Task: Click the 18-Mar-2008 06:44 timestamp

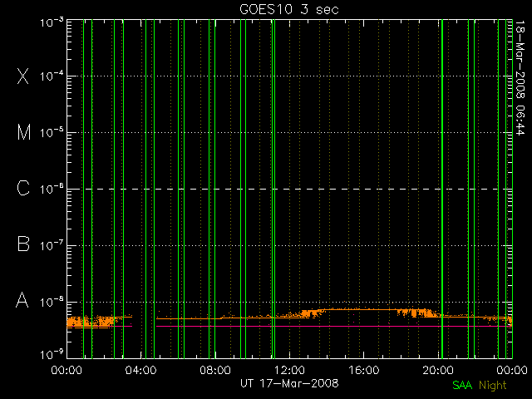Action: (520, 77)
